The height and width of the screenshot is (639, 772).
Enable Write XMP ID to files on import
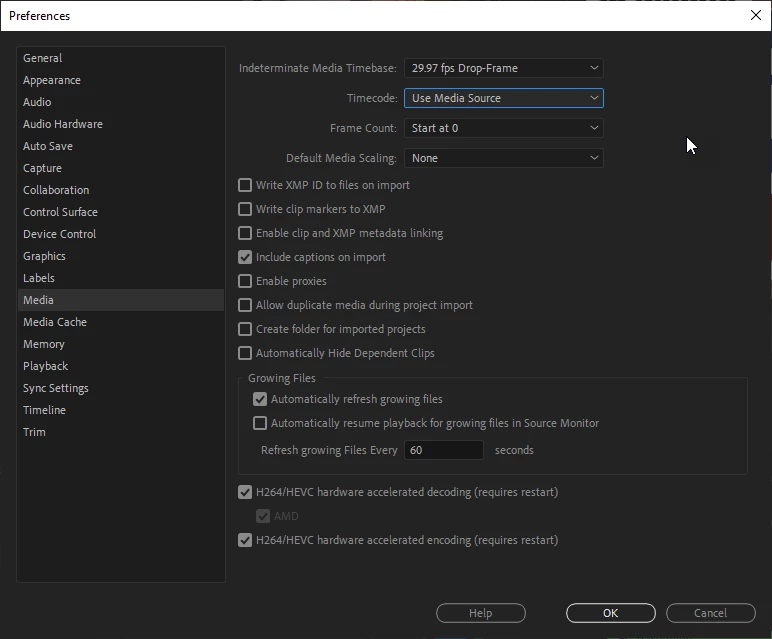245,185
